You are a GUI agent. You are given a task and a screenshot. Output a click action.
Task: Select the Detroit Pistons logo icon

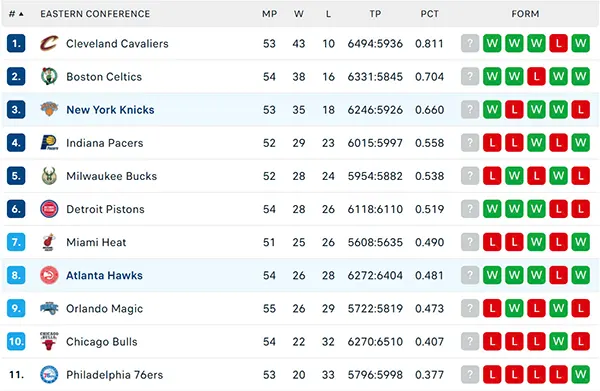coord(49,209)
